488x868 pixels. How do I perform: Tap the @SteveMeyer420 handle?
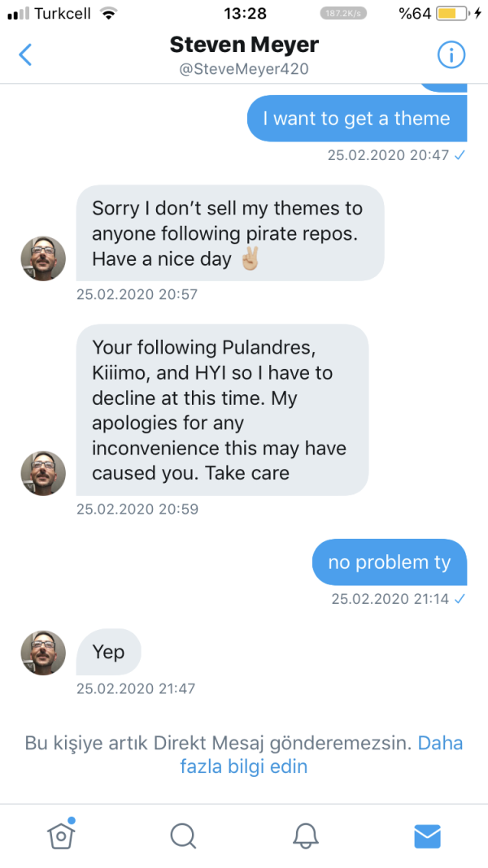pyautogui.click(x=243, y=69)
